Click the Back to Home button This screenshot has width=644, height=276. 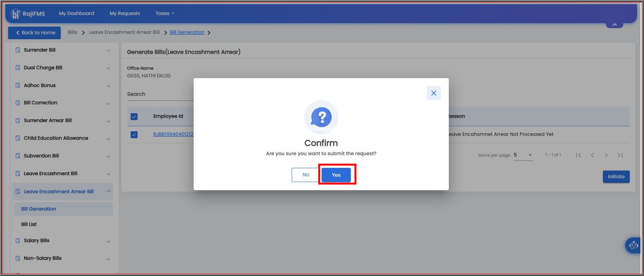tap(35, 33)
